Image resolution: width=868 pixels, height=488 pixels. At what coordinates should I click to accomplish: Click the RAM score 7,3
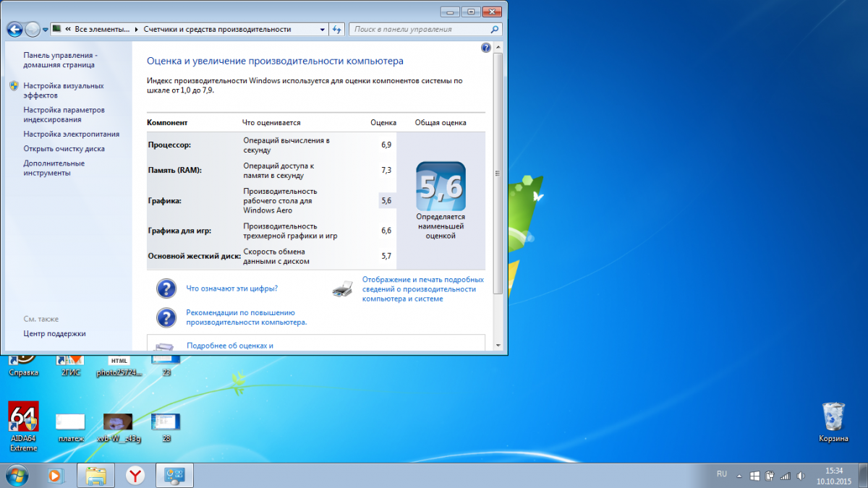(x=386, y=171)
